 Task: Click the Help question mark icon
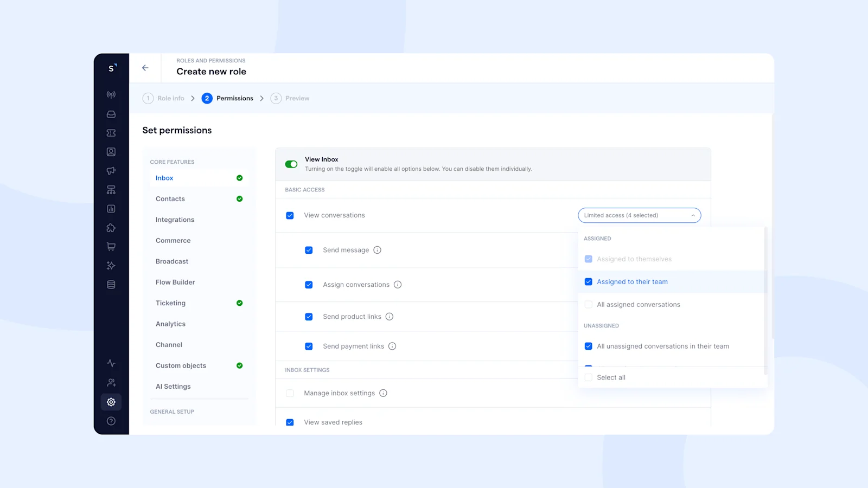[x=111, y=421]
